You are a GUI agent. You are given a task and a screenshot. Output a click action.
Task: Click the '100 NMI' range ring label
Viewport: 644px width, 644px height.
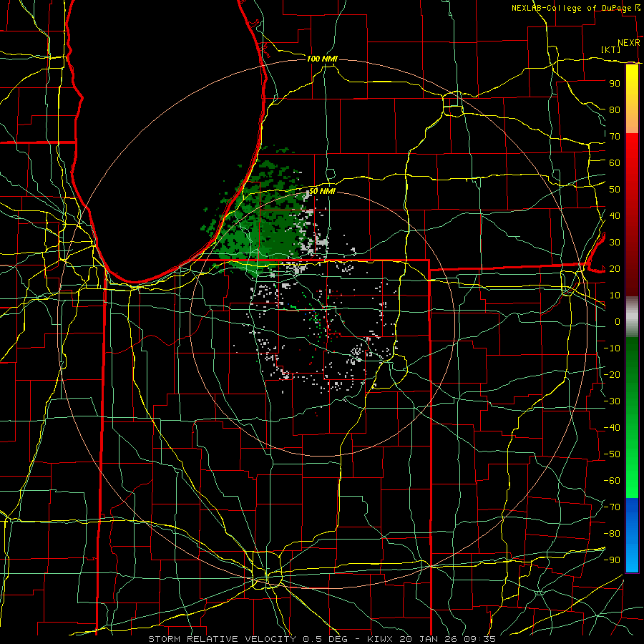click(322, 59)
